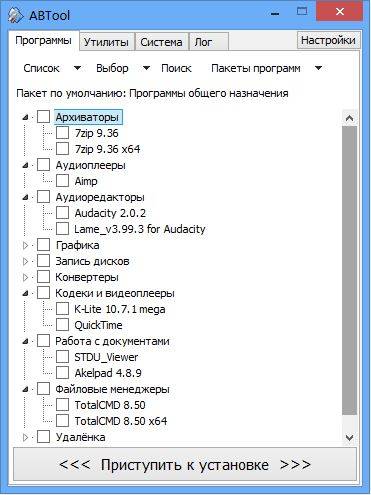Image resolution: width=371 pixels, height=495 pixels.
Task: Close the ABTool window
Action: coord(340,12)
